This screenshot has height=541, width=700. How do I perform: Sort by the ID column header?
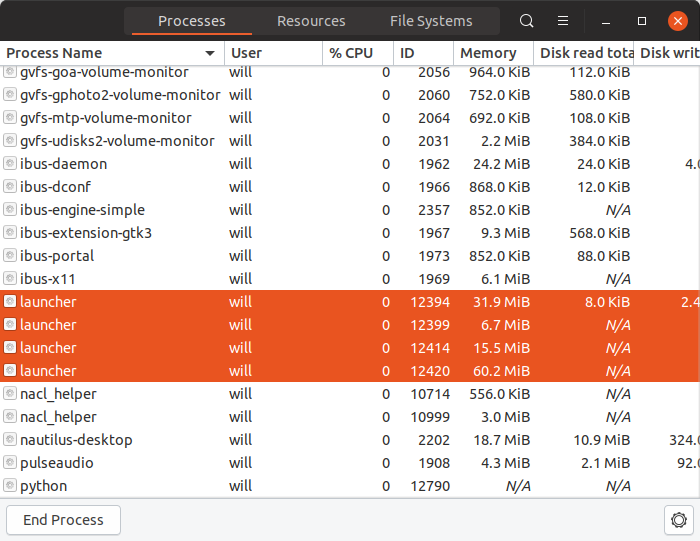pos(408,53)
